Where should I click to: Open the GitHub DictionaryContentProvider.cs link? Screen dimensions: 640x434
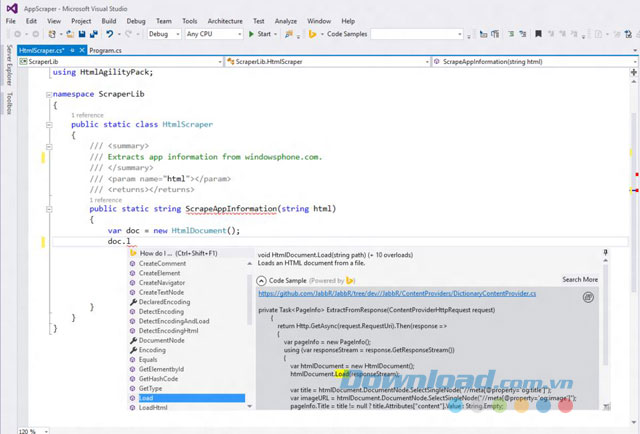(397, 294)
